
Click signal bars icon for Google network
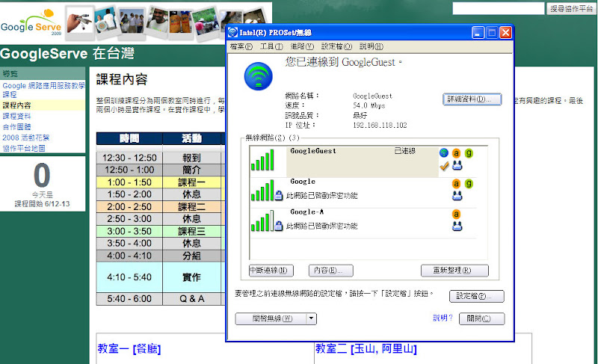tap(262, 190)
